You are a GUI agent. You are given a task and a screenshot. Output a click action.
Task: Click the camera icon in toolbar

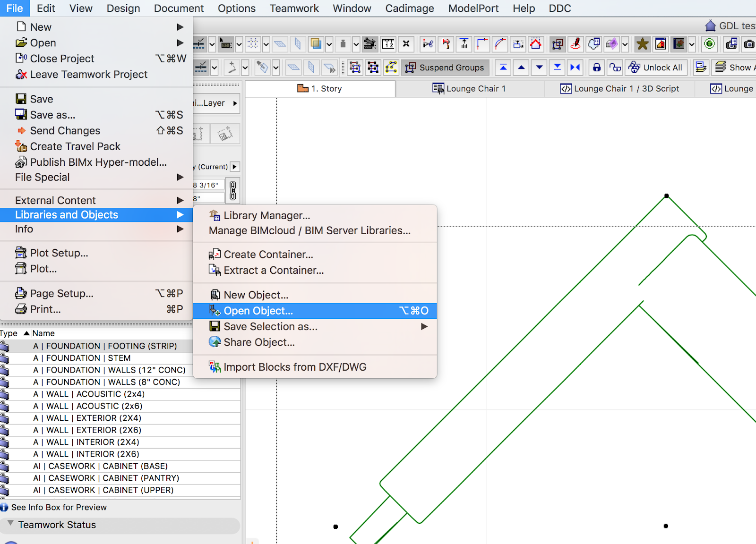(749, 44)
